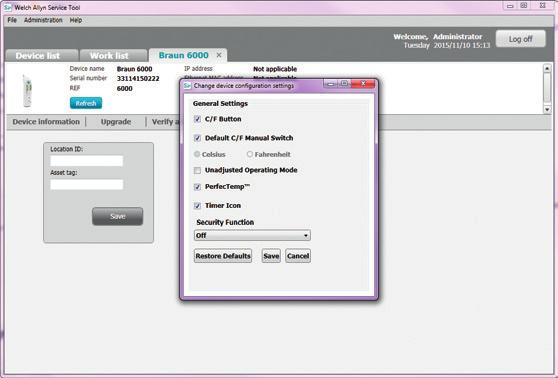The width and height of the screenshot is (558, 378).
Task: Open the Administration menu
Action: click(x=43, y=20)
